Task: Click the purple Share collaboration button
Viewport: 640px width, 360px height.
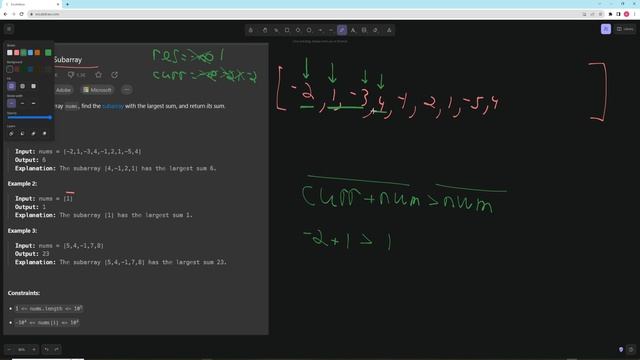Action: tap(606, 29)
